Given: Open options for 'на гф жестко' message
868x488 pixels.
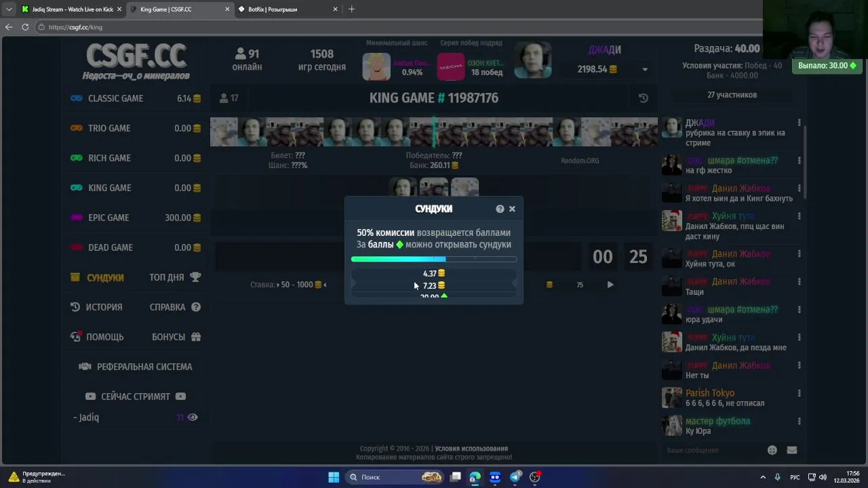Looking at the screenshot, I should (800, 161).
